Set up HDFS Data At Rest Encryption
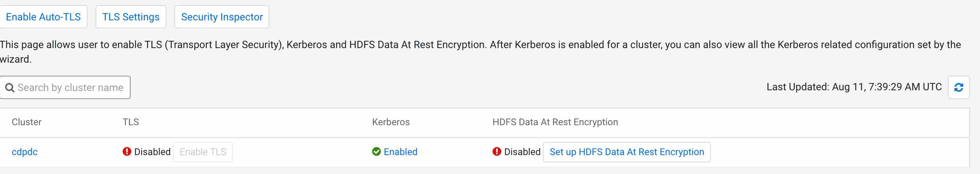This screenshot has height=174, width=980. pos(626,152)
